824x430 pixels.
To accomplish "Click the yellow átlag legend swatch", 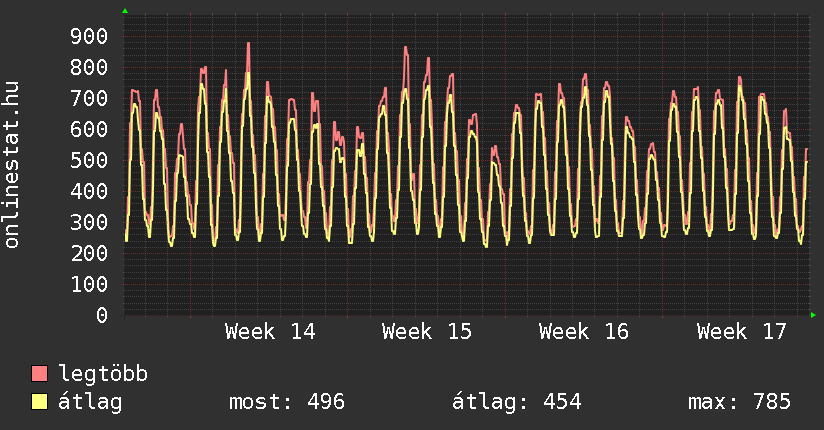I will (40, 402).
